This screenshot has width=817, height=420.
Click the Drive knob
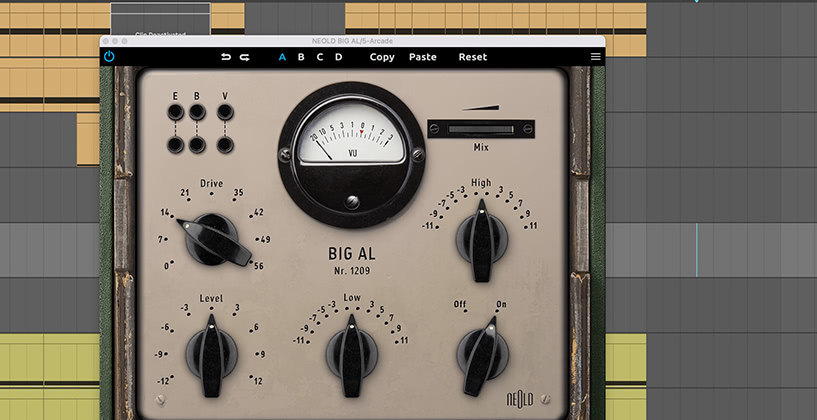tap(213, 241)
